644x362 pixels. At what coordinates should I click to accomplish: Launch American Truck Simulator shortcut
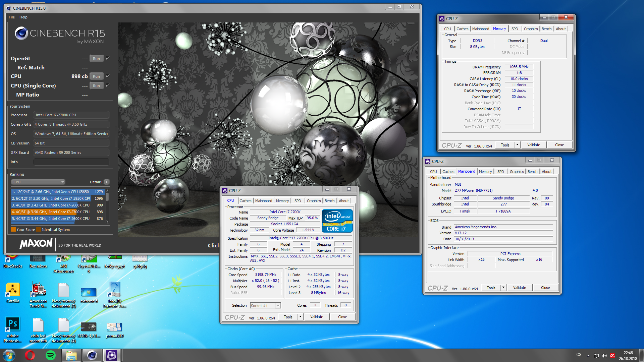(38, 295)
